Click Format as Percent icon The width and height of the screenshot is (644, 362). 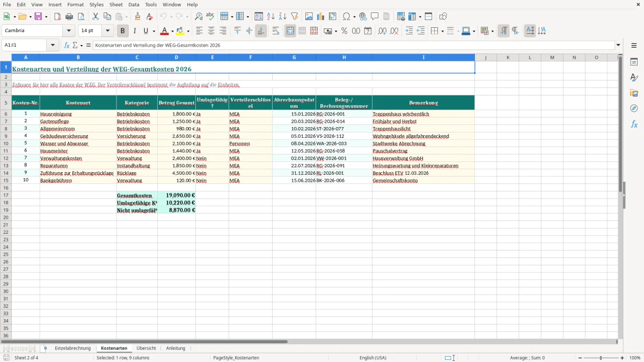click(344, 31)
